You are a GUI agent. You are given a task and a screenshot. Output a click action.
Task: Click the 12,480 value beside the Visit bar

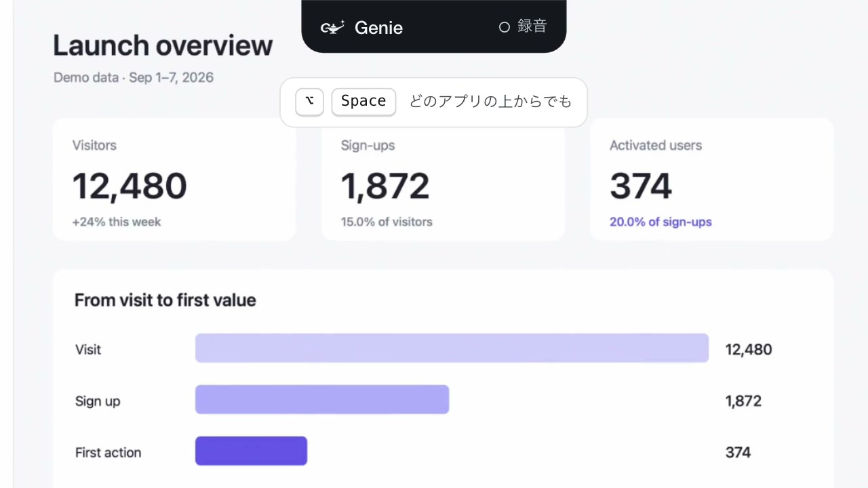(x=749, y=350)
